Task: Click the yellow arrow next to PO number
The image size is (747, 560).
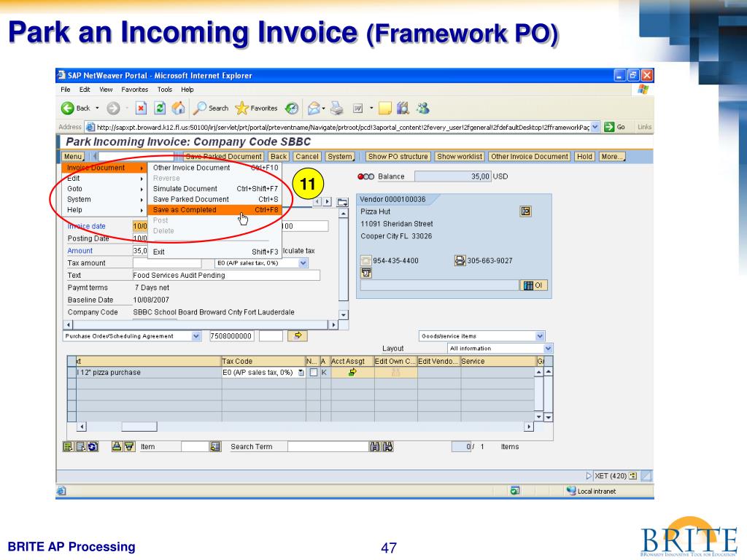Action: 298,335
